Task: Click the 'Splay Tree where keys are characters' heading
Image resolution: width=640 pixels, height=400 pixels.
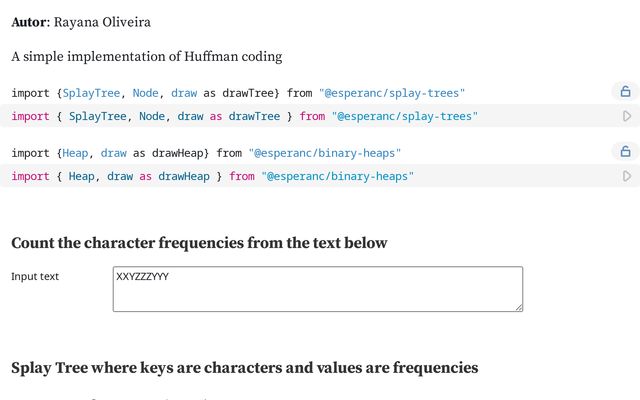Action: [x=244, y=368]
